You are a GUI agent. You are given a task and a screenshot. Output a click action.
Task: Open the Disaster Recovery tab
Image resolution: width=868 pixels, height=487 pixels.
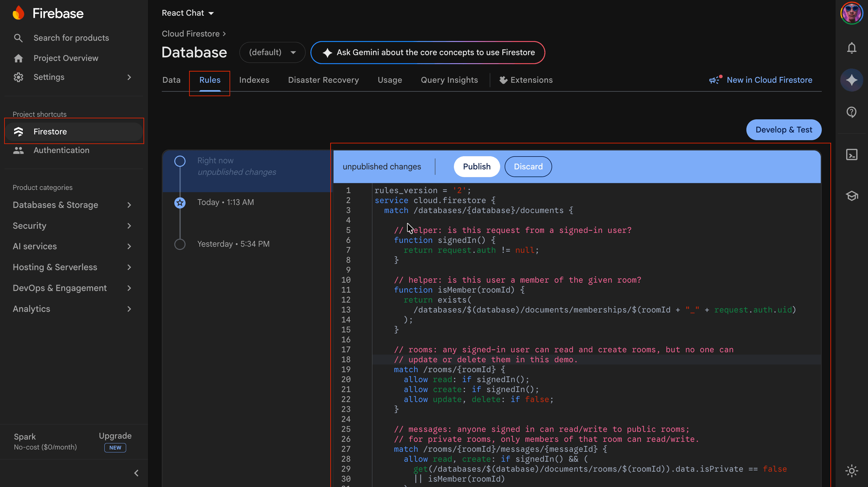click(x=323, y=80)
